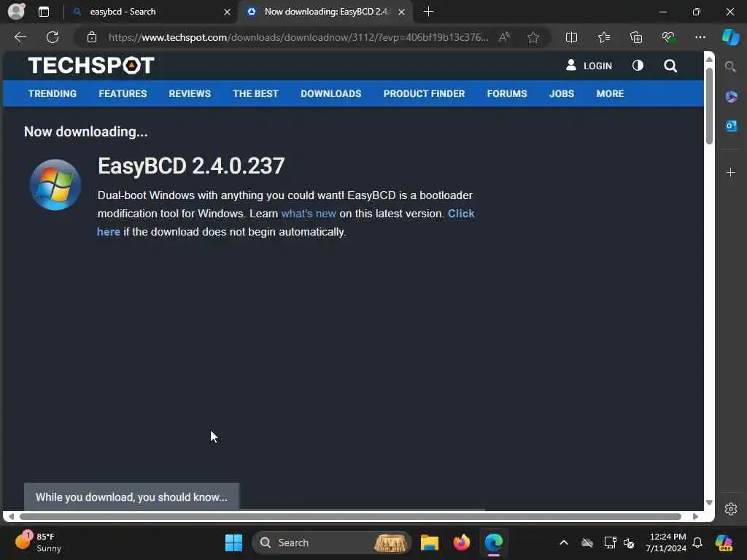Open sidebar settings gear
This screenshot has width=747, height=560.
pos(731,508)
